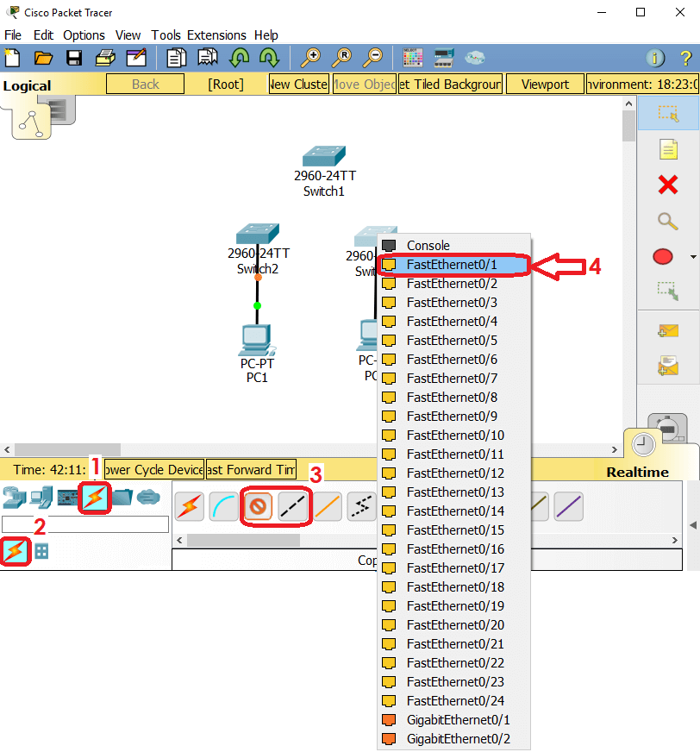
Task: Click the Viewport button
Action: coord(545,85)
